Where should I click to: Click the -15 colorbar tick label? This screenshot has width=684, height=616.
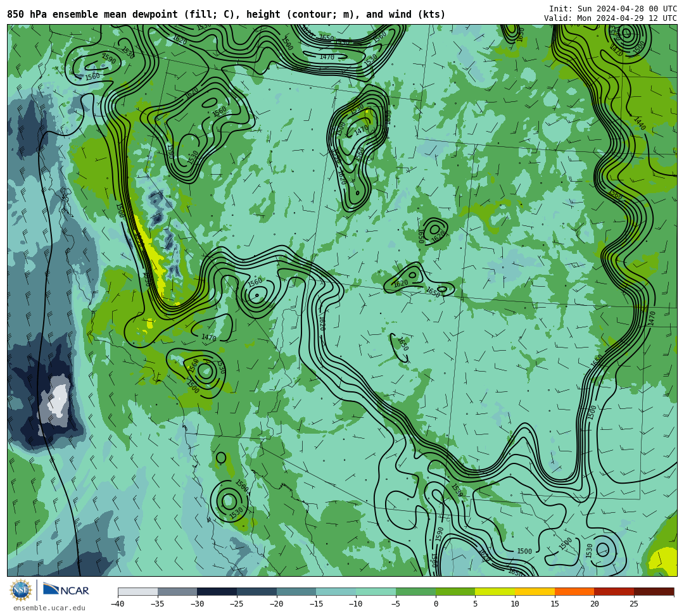click(x=316, y=604)
